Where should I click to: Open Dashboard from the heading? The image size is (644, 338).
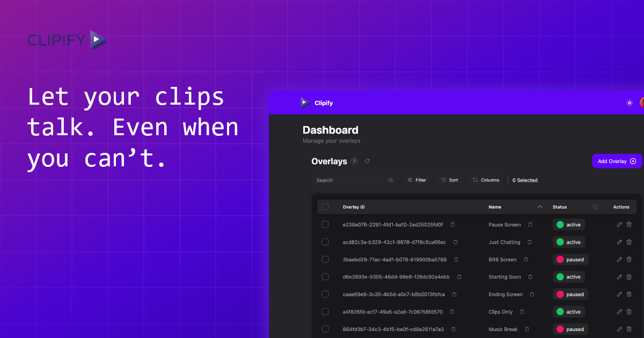coord(330,130)
